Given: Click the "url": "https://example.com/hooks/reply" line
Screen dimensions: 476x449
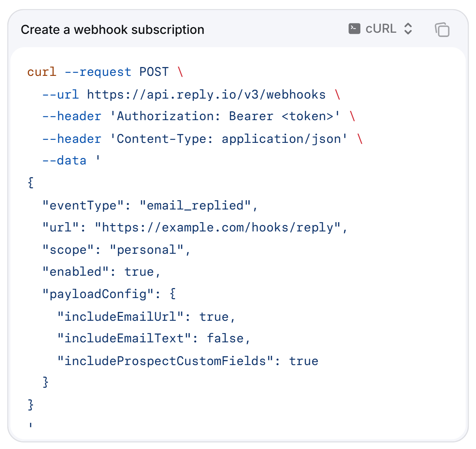Looking at the screenshot, I should 195,228.
